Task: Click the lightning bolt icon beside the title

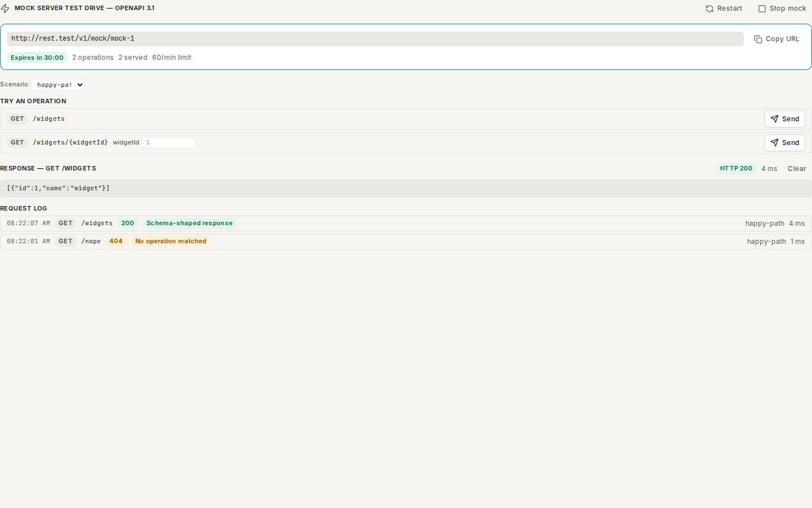Action: coord(5,8)
